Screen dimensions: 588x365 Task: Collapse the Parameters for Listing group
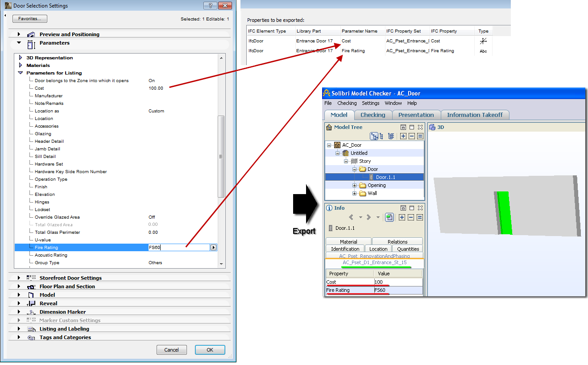pyautogui.click(x=20, y=73)
